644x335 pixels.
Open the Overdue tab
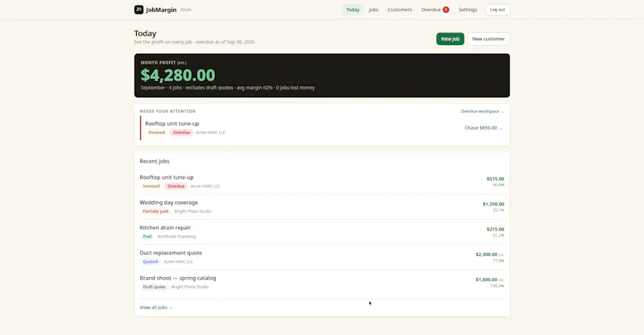click(435, 10)
